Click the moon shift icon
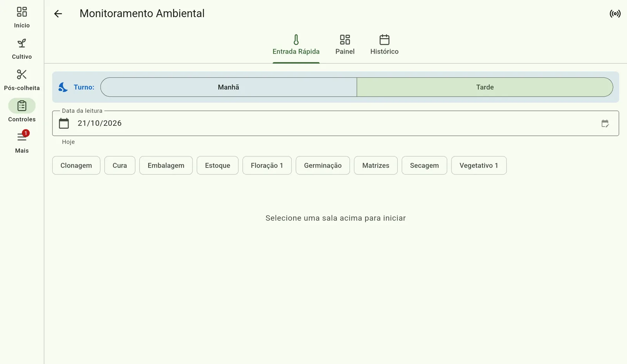The width and height of the screenshot is (627, 364). [x=63, y=87]
